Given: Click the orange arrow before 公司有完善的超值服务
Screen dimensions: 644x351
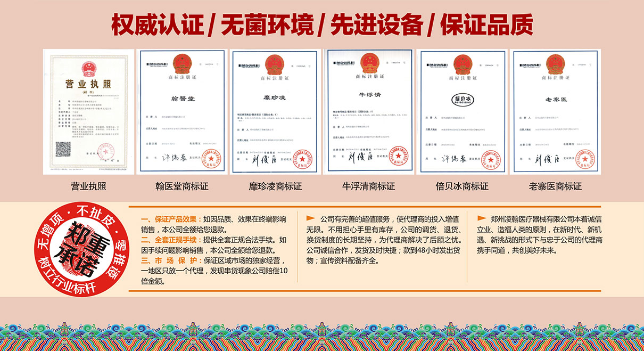Looking at the screenshot, I should [x=310, y=218].
